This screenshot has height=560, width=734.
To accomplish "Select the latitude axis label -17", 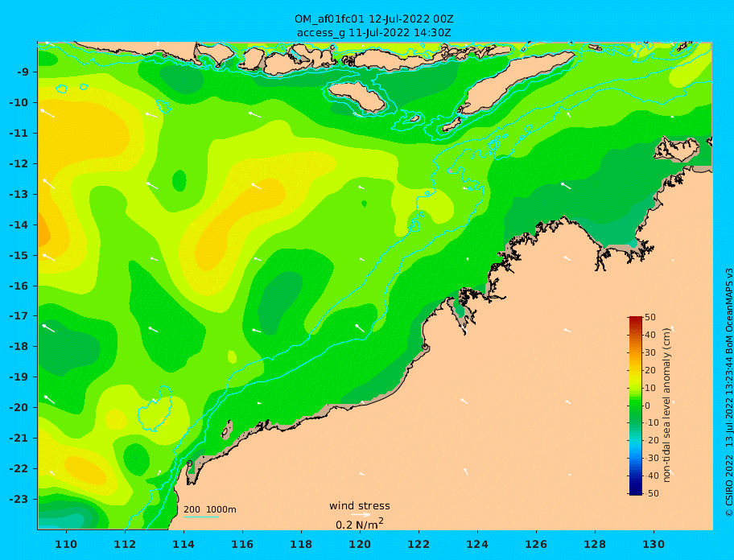I will (19, 315).
